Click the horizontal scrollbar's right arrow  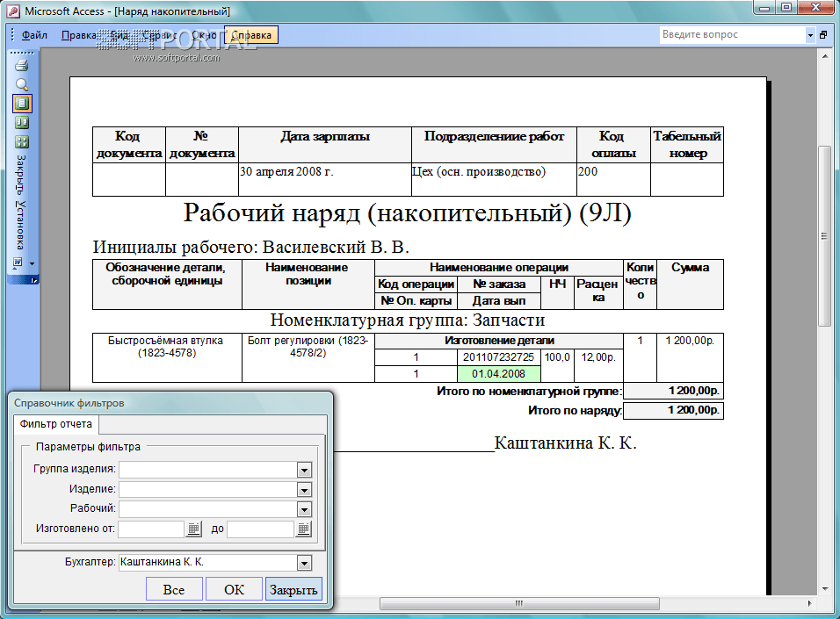[x=809, y=603]
